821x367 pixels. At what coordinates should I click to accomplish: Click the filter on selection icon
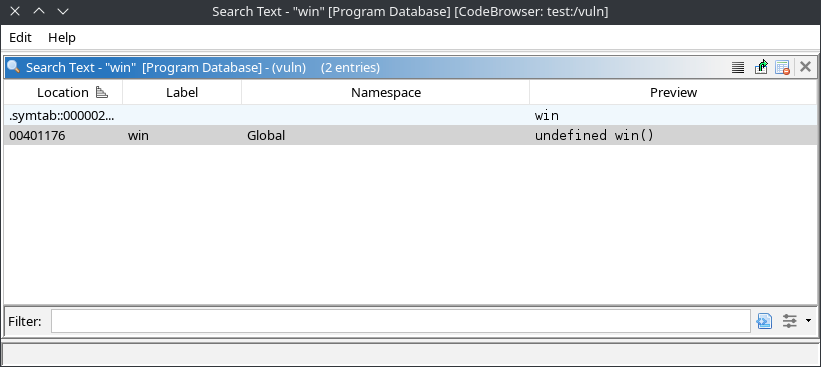click(764, 321)
